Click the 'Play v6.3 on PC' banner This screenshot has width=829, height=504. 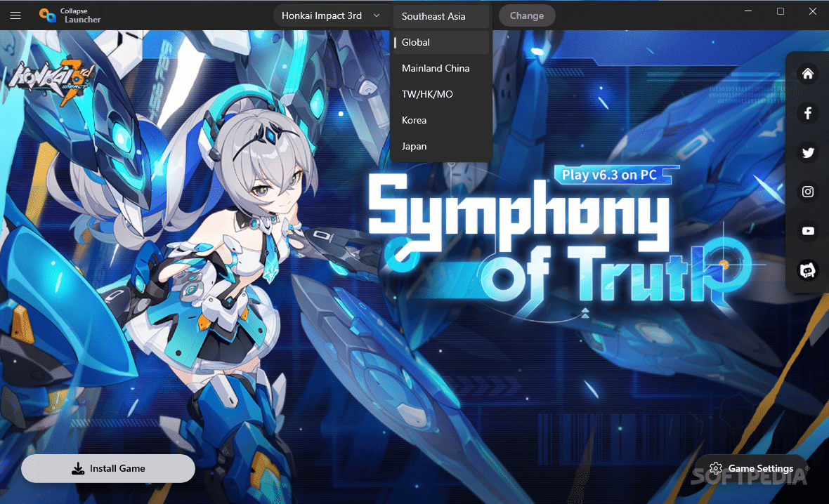616,174
